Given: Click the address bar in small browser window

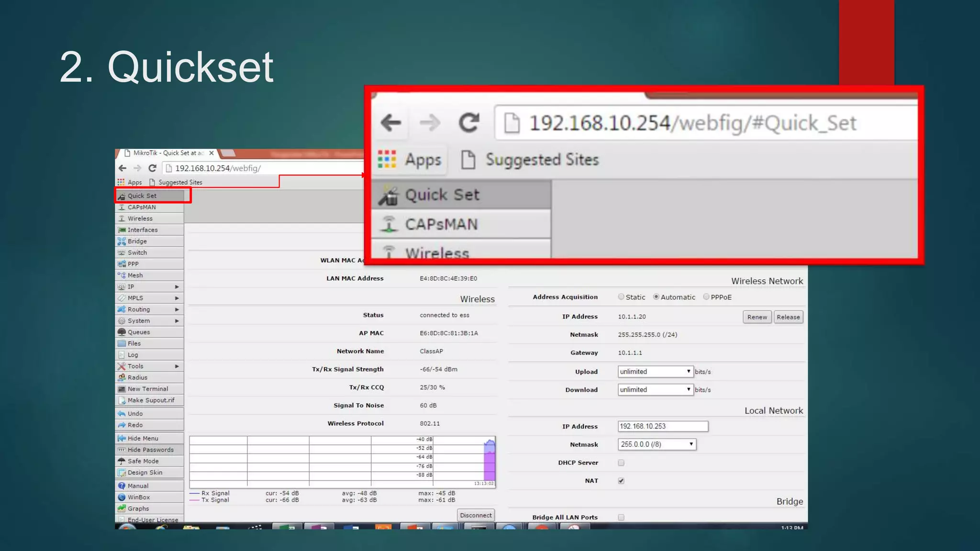Looking at the screenshot, I should click(264, 168).
